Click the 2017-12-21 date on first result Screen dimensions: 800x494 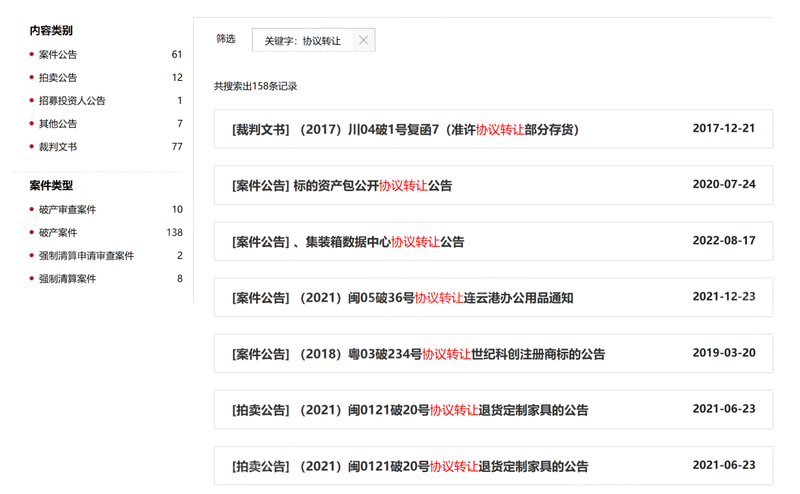click(x=723, y=129)
